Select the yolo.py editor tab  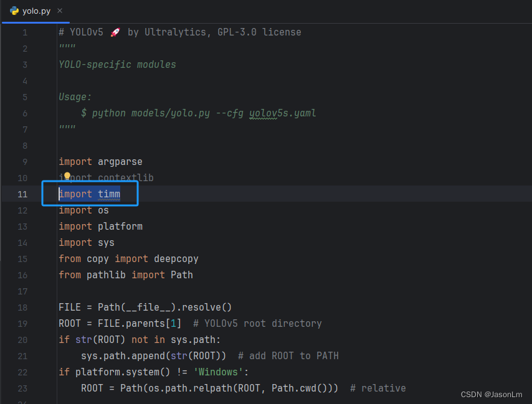pyautogui.click(x=36, y=11)
